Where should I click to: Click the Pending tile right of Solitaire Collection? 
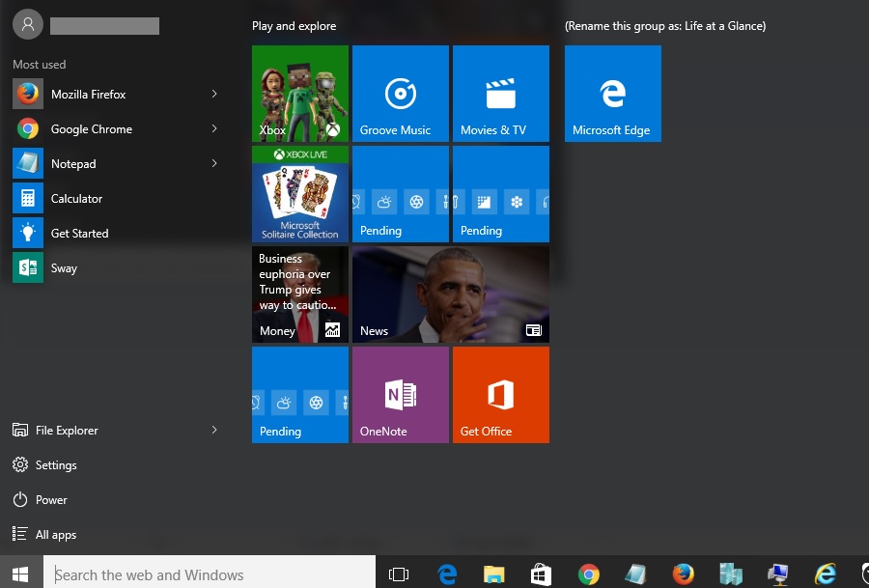pos(401,194)
